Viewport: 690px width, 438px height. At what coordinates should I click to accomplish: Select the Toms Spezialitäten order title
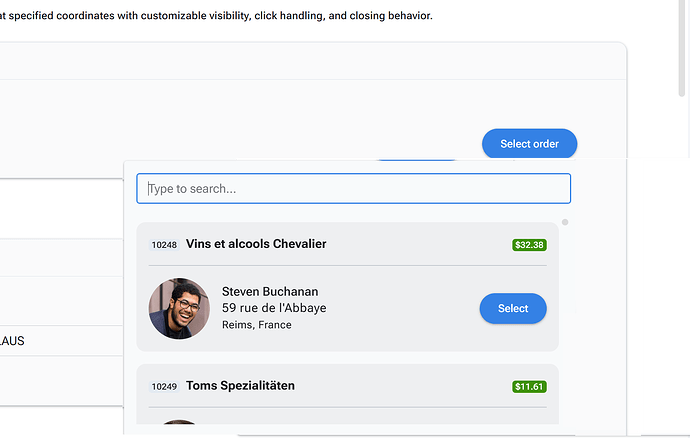(240, 386)
